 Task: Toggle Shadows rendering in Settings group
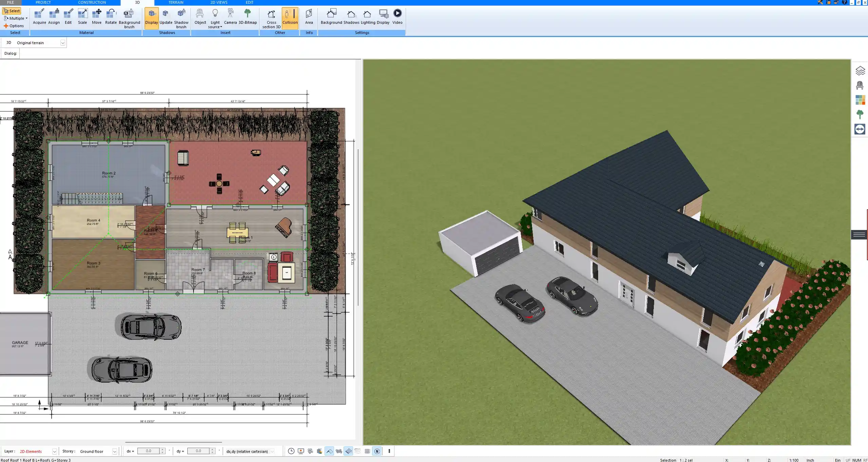coord(351,16)
